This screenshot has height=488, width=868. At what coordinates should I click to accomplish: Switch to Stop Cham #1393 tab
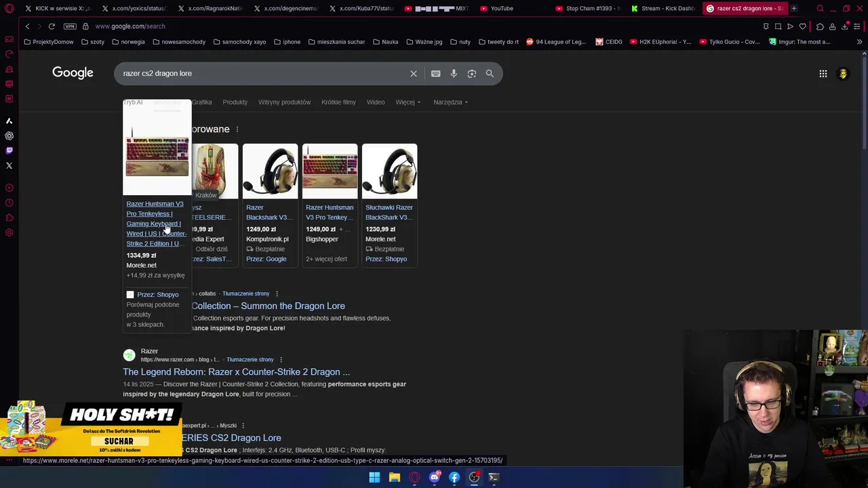coord(587,8)
